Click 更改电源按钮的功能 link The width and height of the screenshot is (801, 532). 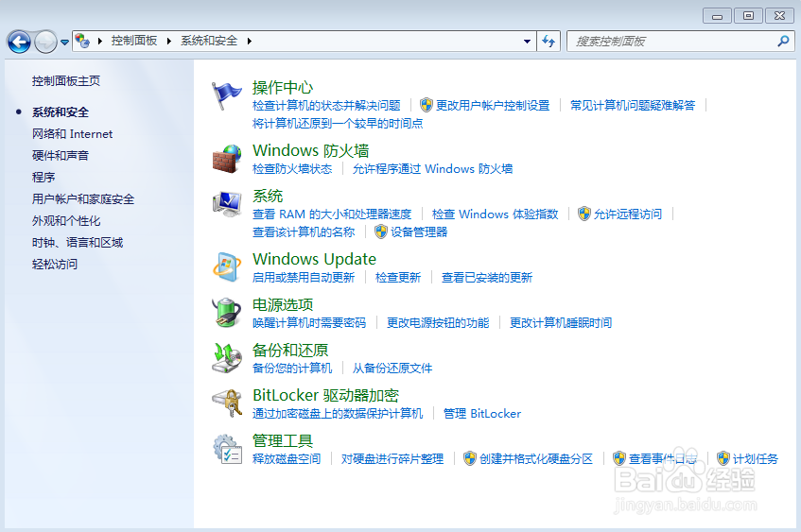[x=438, y=322]
